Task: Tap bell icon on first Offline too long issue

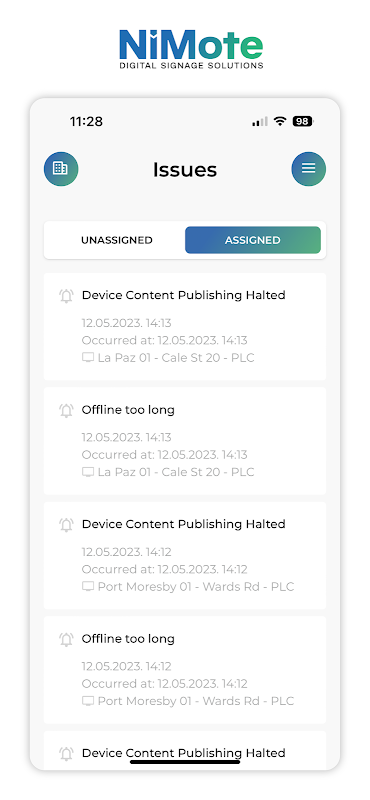Action: (66, 411)
